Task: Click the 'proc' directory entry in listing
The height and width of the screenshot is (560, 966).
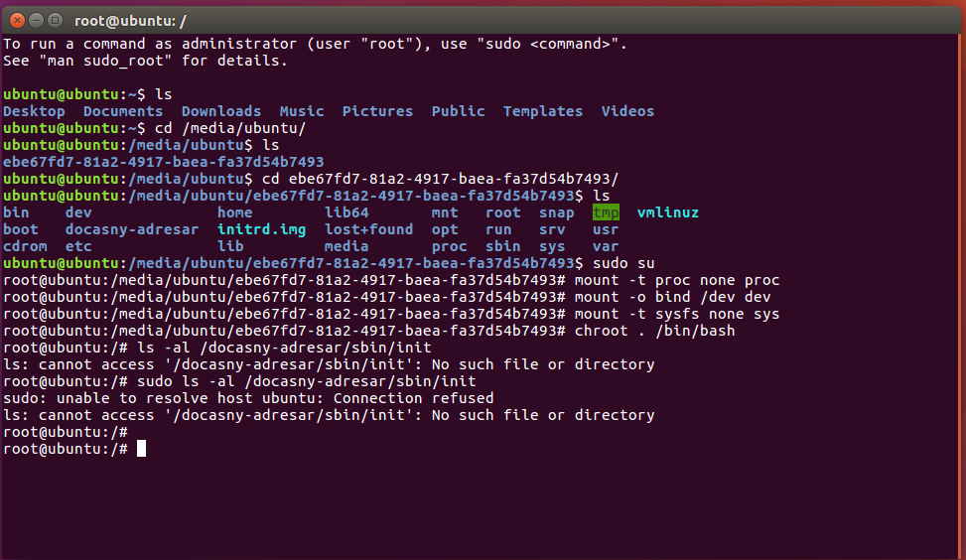Action: (449, 246)
